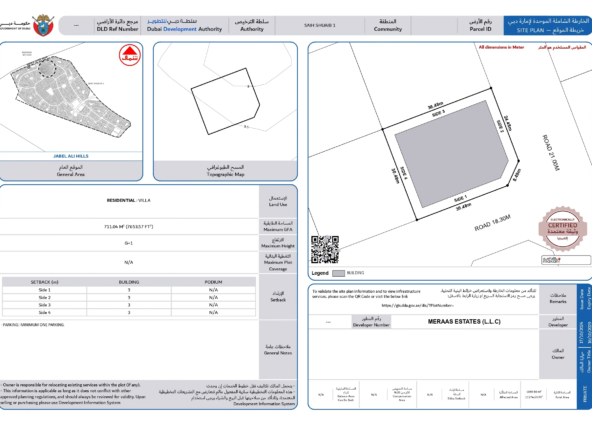Open the General Area map thumbnail
Image resolution: width=592 pixels, height=444 pixels.
(x=71, y=97)
